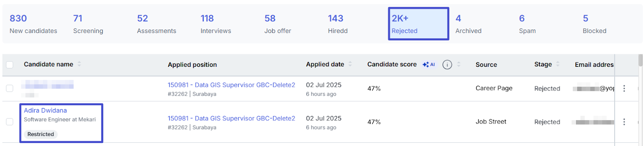Open the Rejected candidates tab
This screenshot has width=644, height=146.
pos(419,24)
